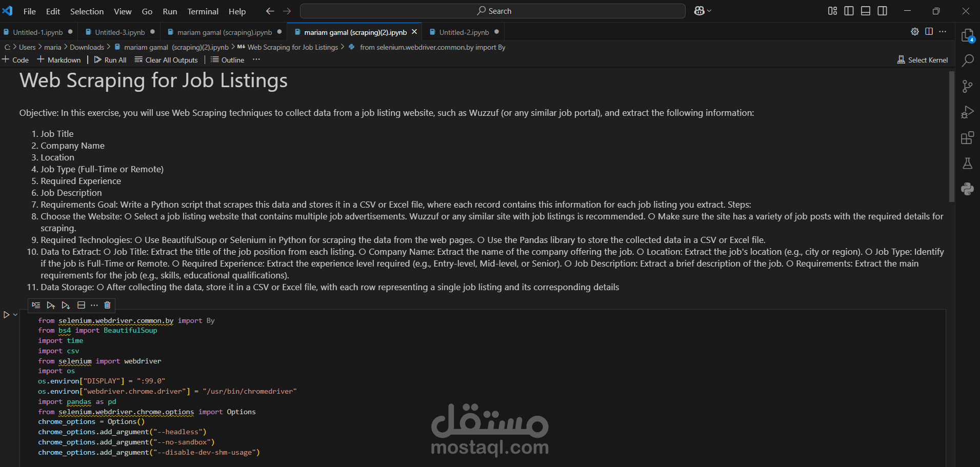Delete the cell with the trash icon

[x=107, y=305]
